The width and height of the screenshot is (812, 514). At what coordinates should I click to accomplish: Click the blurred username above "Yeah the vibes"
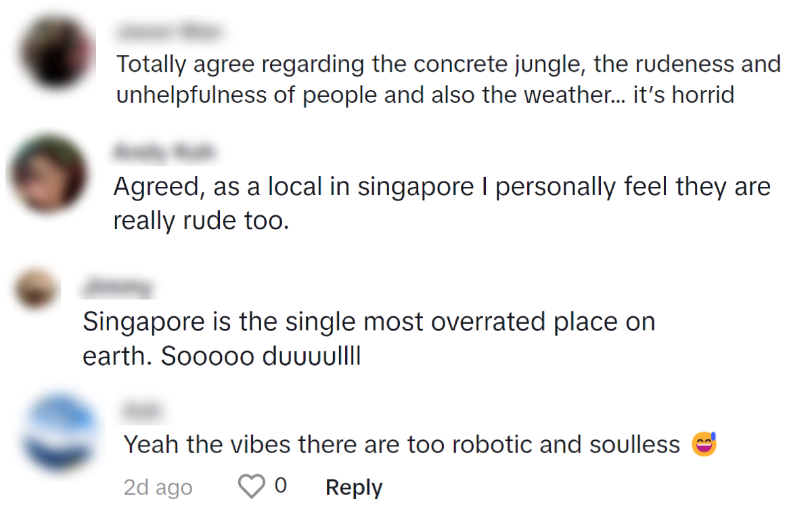[x=143, y=409]
